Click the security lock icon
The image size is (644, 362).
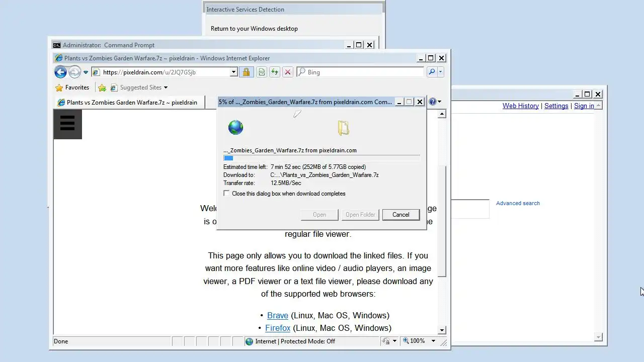coord(246,72)
